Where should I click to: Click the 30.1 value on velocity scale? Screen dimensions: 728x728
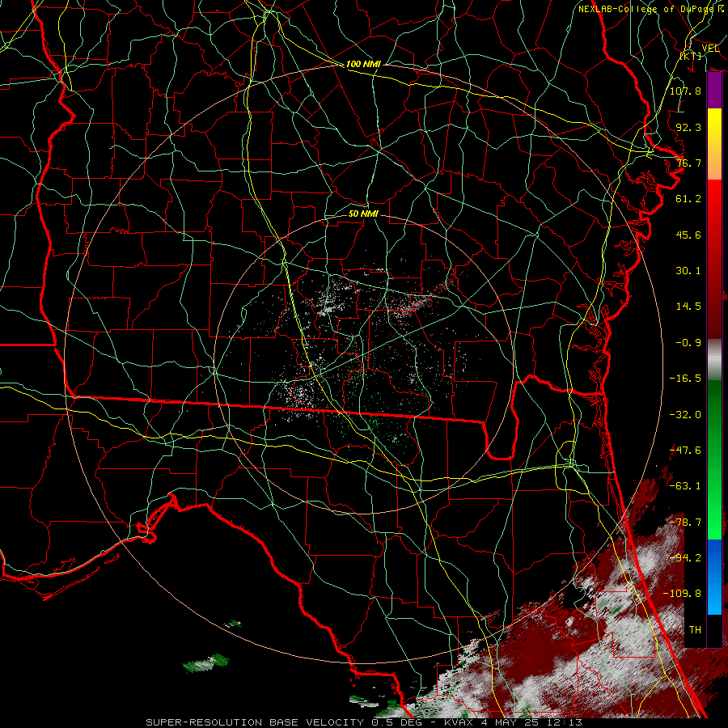point(688,271)
